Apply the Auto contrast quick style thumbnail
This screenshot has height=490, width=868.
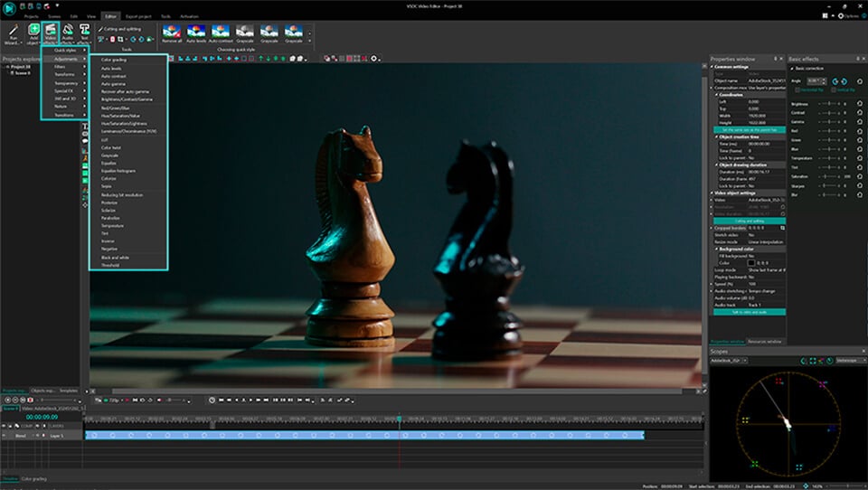pyautogui.click(x=221, y=33)
